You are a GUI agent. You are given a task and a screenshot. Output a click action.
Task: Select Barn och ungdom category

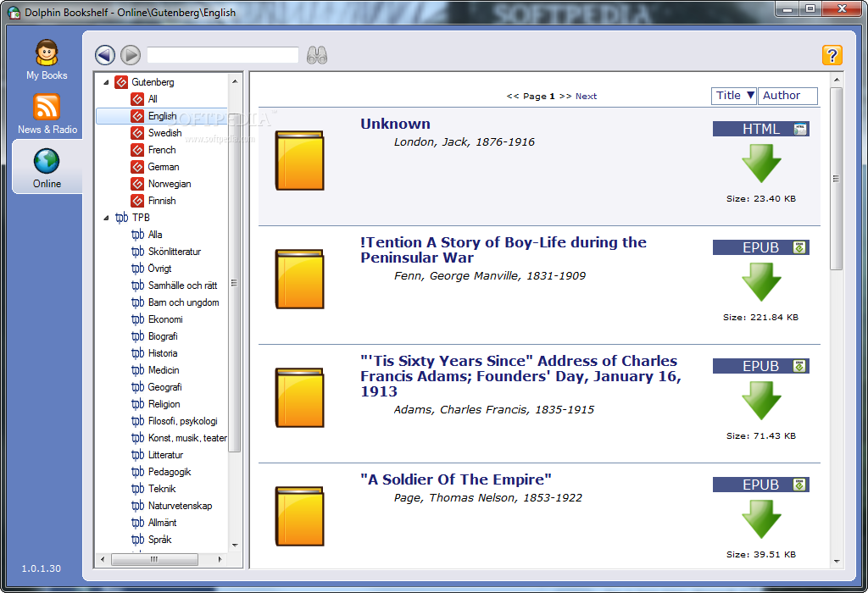tap(183, 302)
